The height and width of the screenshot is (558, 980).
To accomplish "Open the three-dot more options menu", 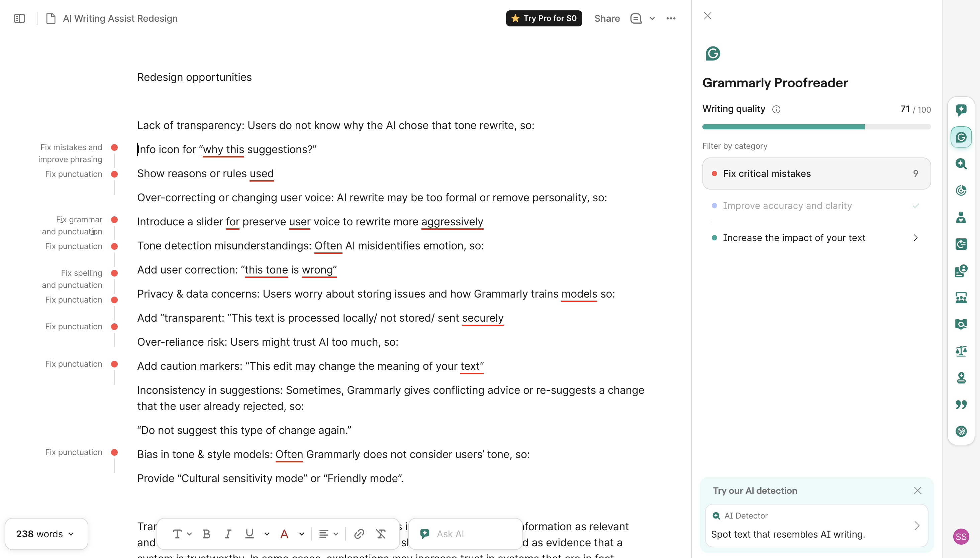I will pyautogui.click(x=671, y=18).
